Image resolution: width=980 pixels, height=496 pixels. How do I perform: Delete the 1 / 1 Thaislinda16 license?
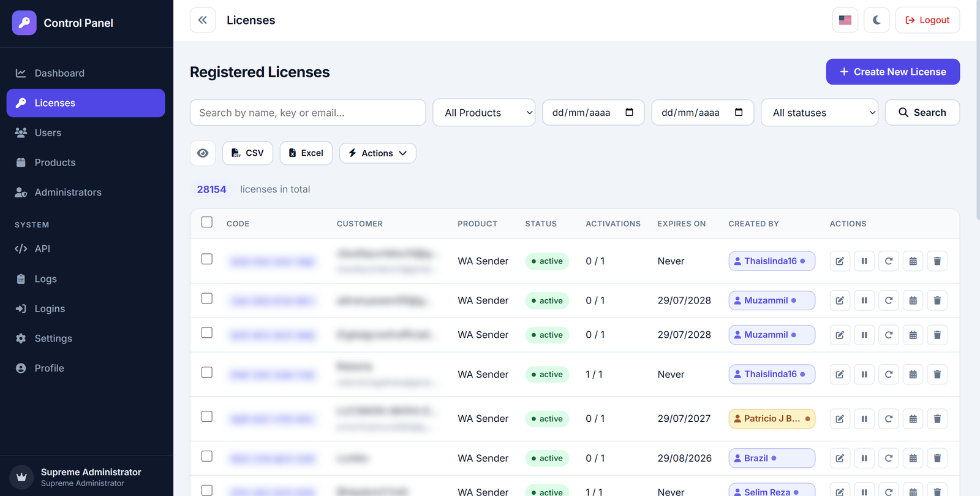937,375
